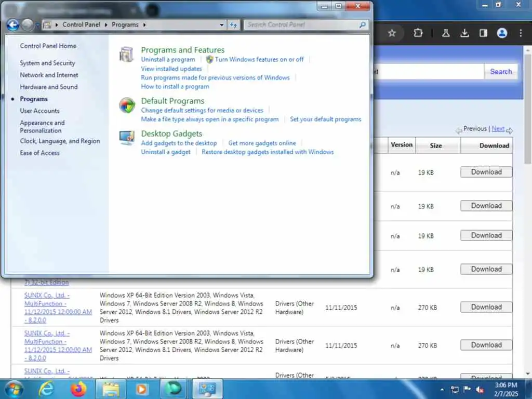532x399 pixels.
Task: Click the network tray icon
Action: click(455, 389)
